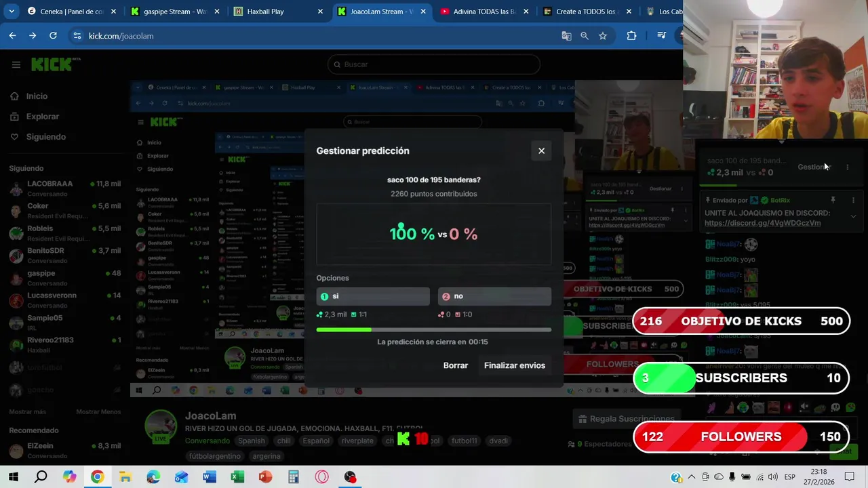Click the prediction countdown progress bar
868x488 pixels.
(x=434, y=330)
